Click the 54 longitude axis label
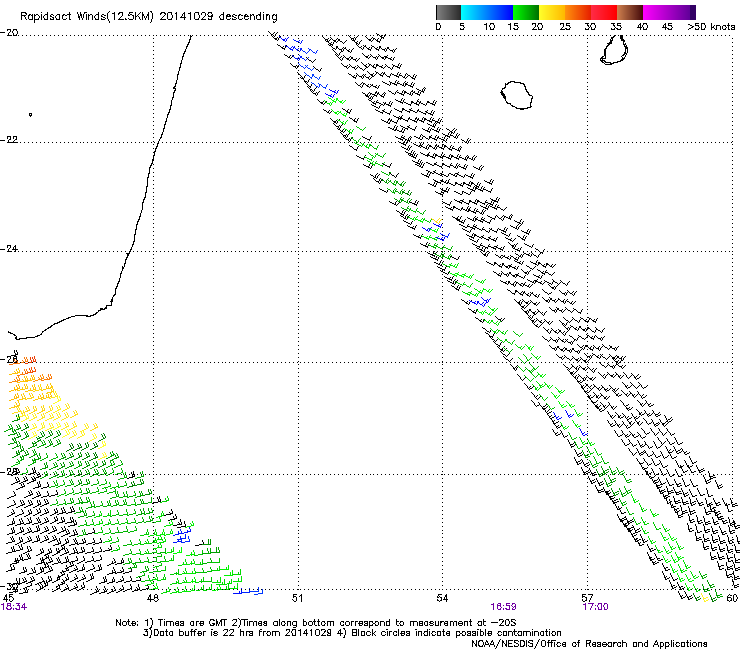This screenshot has width=740, height=650. coord(442,598)
